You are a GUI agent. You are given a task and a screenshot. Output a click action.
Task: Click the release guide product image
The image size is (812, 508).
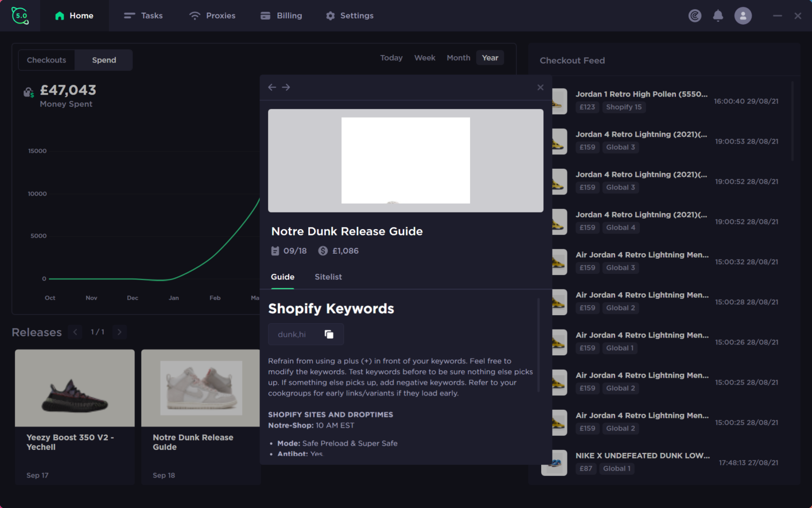(x=406, y=161)
